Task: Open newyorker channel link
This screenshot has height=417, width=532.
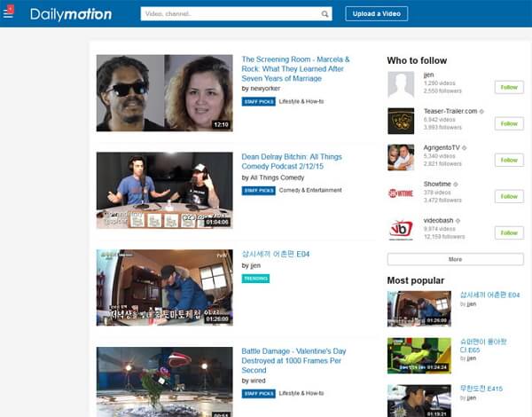Action: (x=265, y=89)
